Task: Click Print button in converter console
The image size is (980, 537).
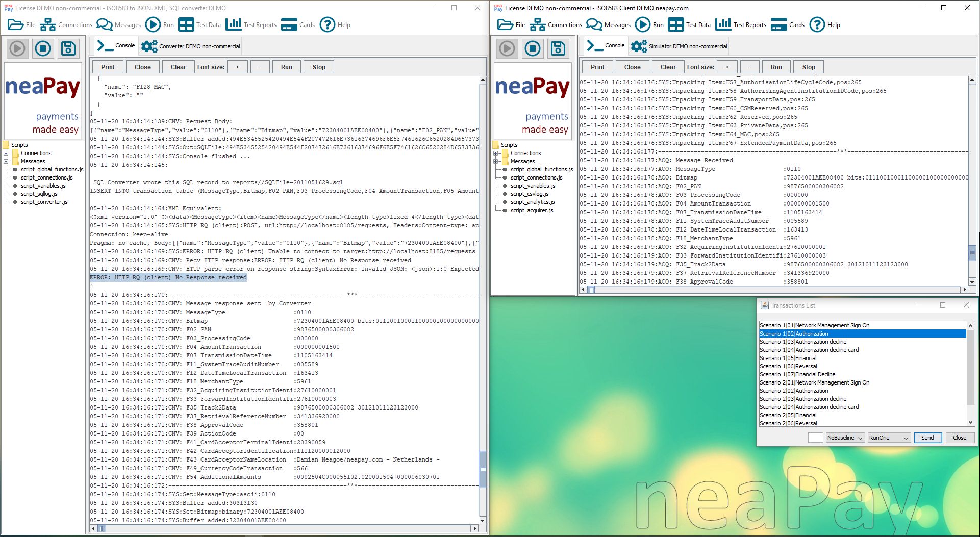Action: [x=108, y=67]
